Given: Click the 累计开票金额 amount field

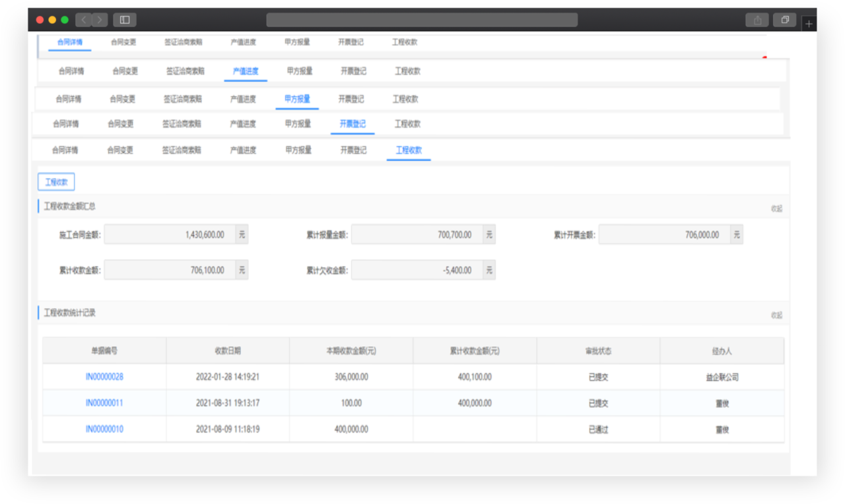Looking at the screenshot, I should pyautogui.click(x=664, y=235).
